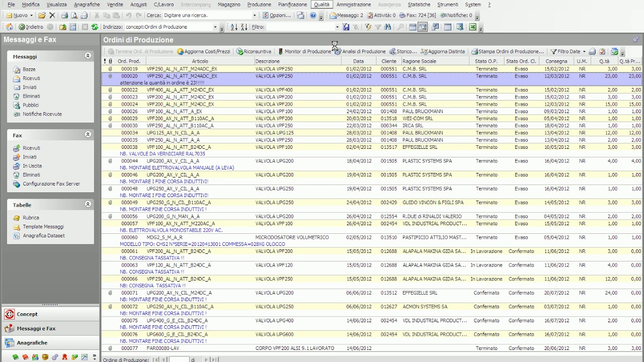The image size is (644, 362).
Task: Open folder icon in top toolbar
Action: (x=42, y=16)
